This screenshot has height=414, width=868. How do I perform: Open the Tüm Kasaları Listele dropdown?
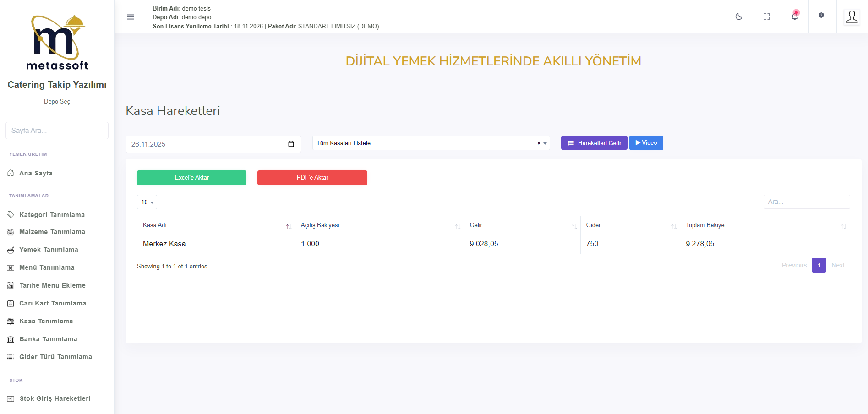pyautogui.click(x=426, y=143)
